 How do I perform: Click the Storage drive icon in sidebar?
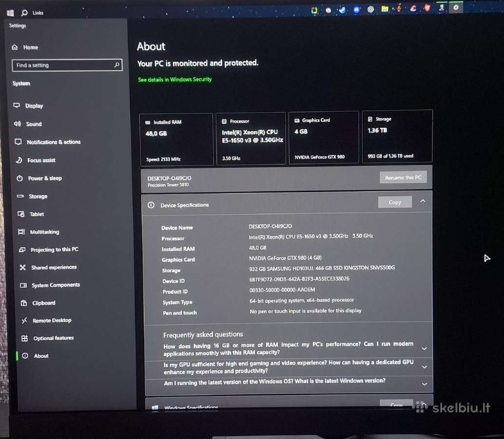(x=20, y=196)
